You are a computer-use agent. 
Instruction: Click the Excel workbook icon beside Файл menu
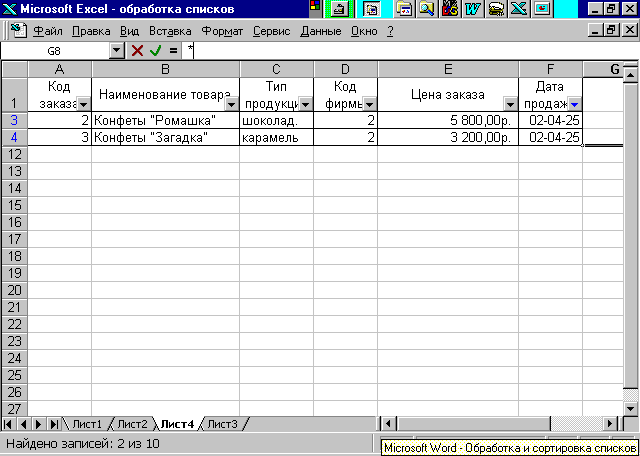pyautogui.click(x=18, y=31)
